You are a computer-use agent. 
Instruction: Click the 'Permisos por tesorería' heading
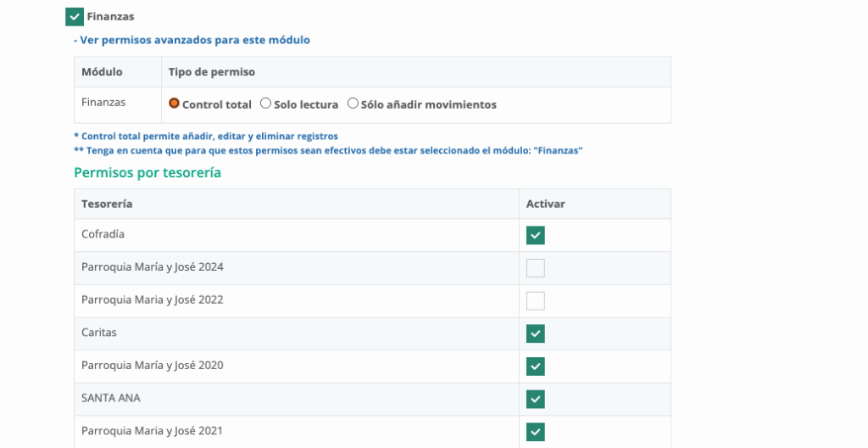(147, 172)
